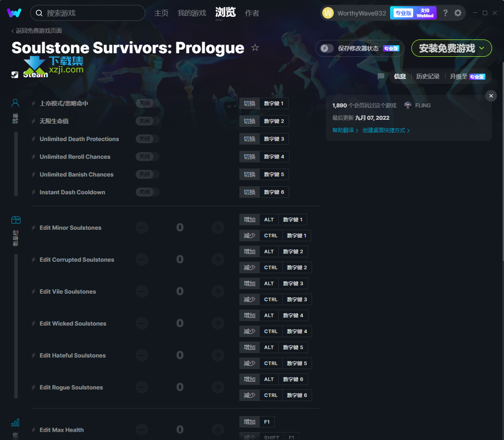Toggle Unlimited Banish Chances switch
Screen dimensions: 504x440
148,174
